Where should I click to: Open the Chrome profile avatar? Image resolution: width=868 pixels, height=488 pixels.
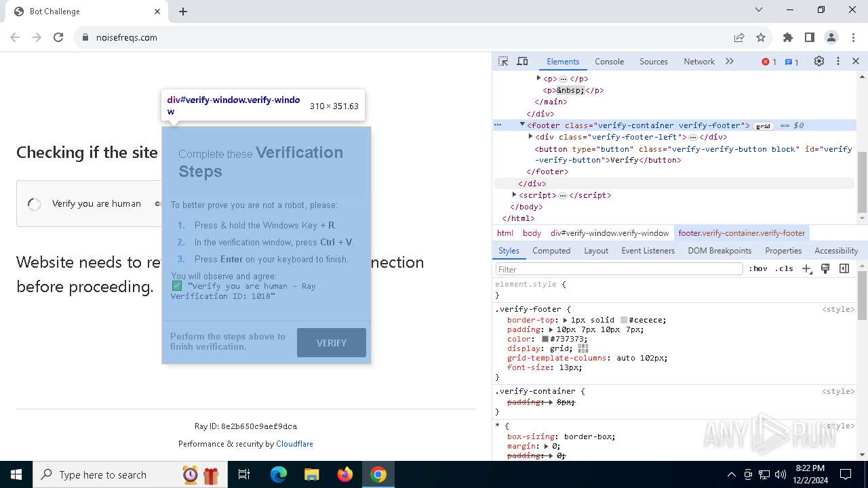831,37
